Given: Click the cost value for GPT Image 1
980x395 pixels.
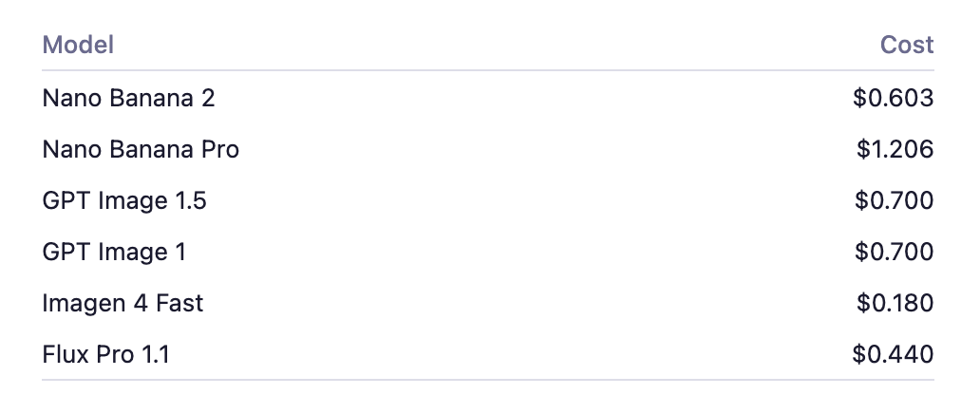Looking at the screenshot, I should (x=894, y=252).
